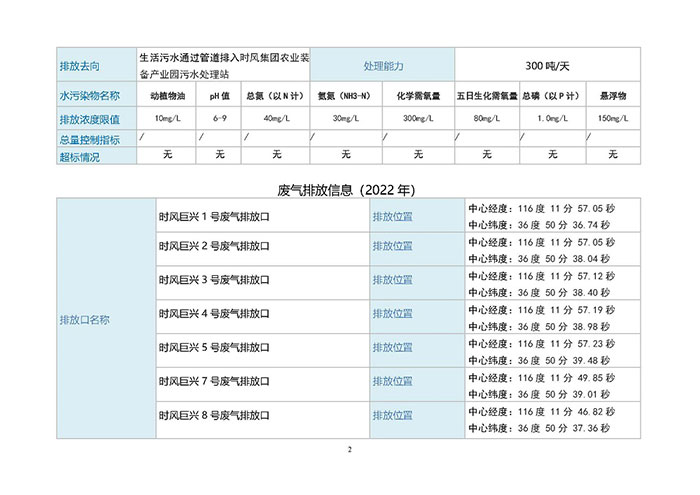
Task: Select the 化学需氧量 cell
Action: tap(418, 96)
